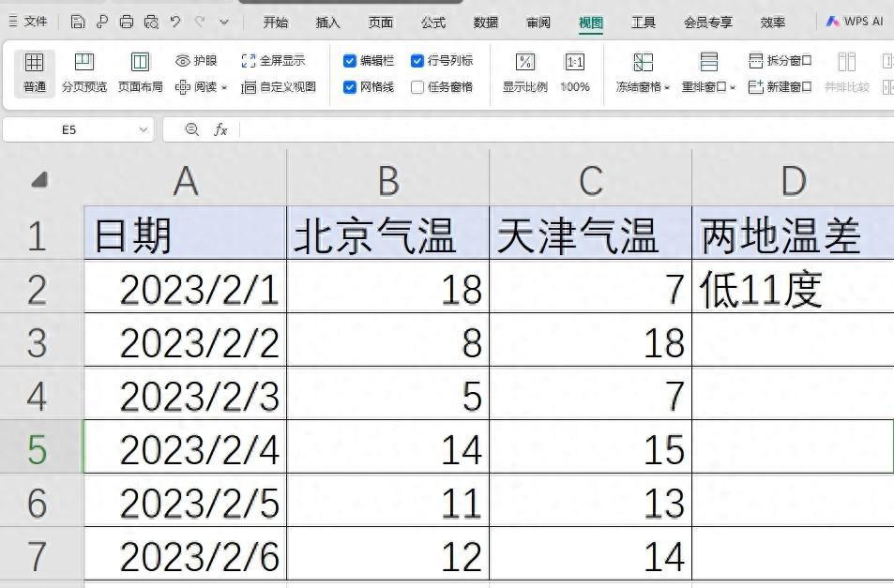This screenshot has width=894, height=588.
Task: Switch to the 公式 tab
Action: click(432, 23)
